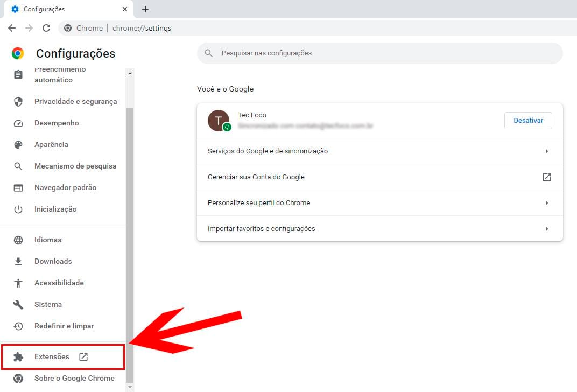Select the Privacidade e segurança shield icon
Image resolution: width=577 pixels, height=392 pixels.
click(x=18, y=101)
